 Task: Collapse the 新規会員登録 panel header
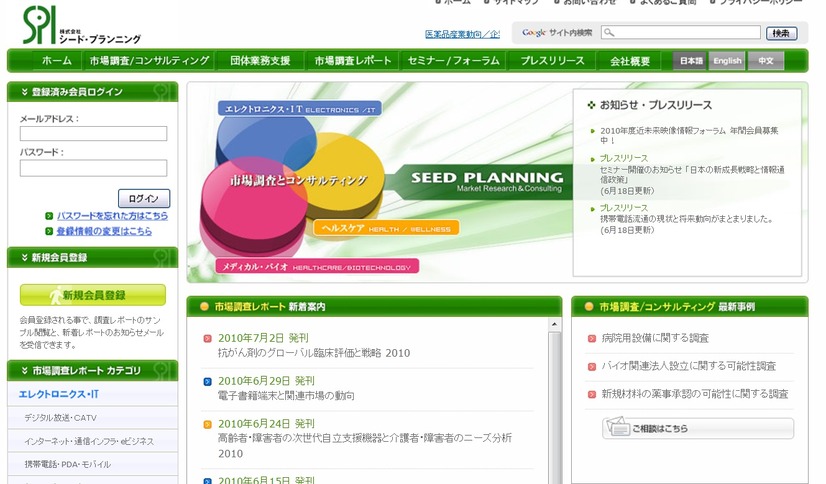point(93,258)
